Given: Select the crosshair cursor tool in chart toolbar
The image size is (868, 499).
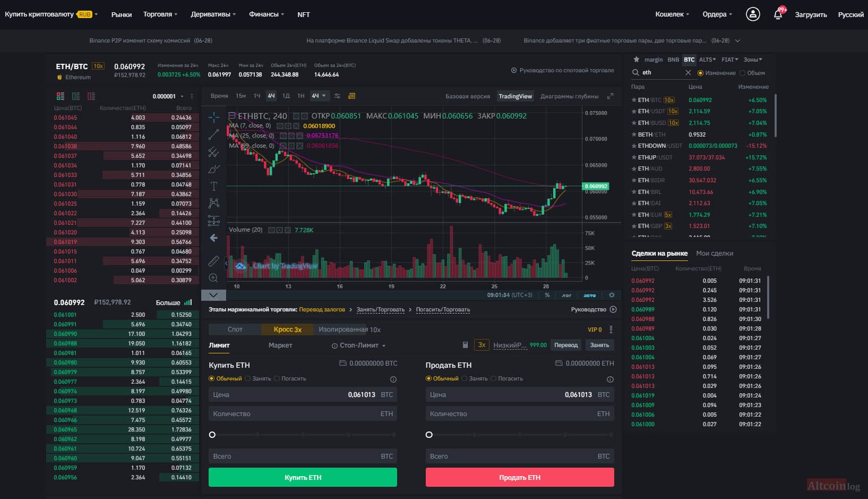Looking at the screenshot, I should pos(214,117).
